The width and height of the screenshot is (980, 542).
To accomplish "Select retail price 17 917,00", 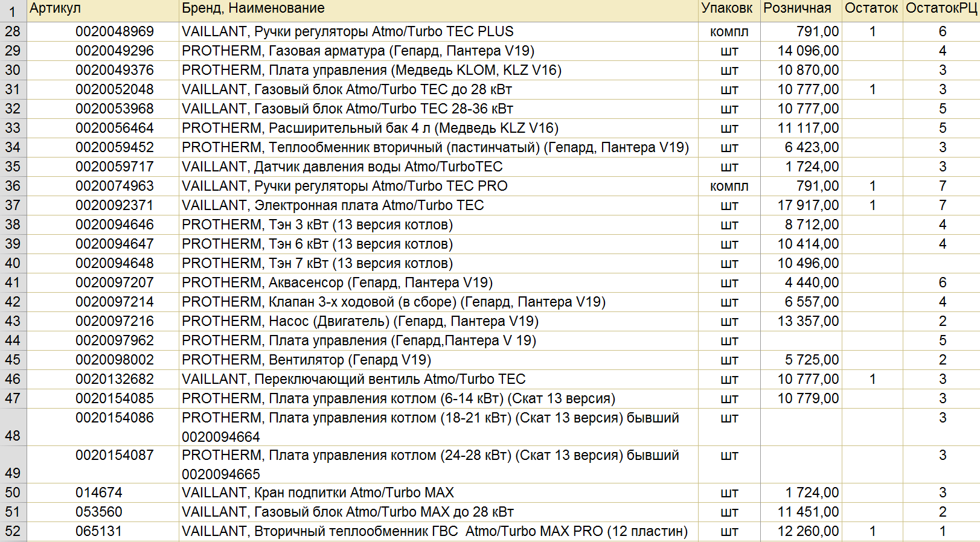I will click(x=801, y=205).
